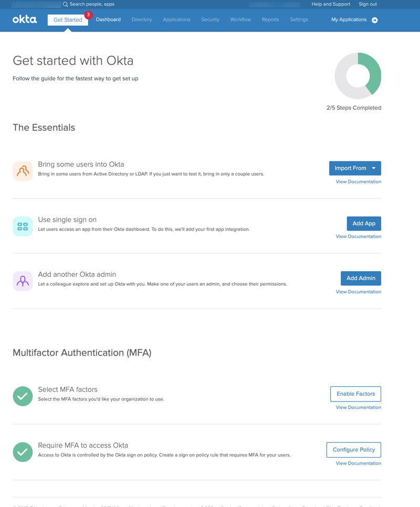The width and height of the screenshot is (420, 507).
Task: Open the Applications menu
Action: pos(176,19)
